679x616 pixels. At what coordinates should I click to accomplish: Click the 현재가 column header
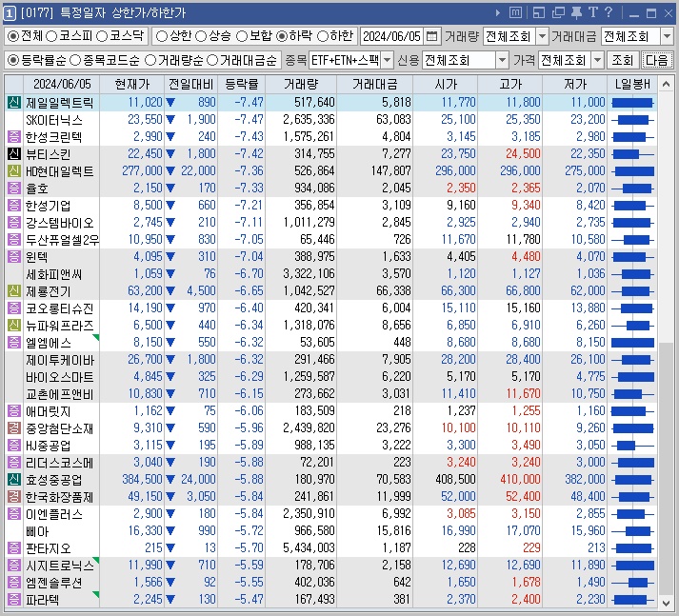pos(132,84)
